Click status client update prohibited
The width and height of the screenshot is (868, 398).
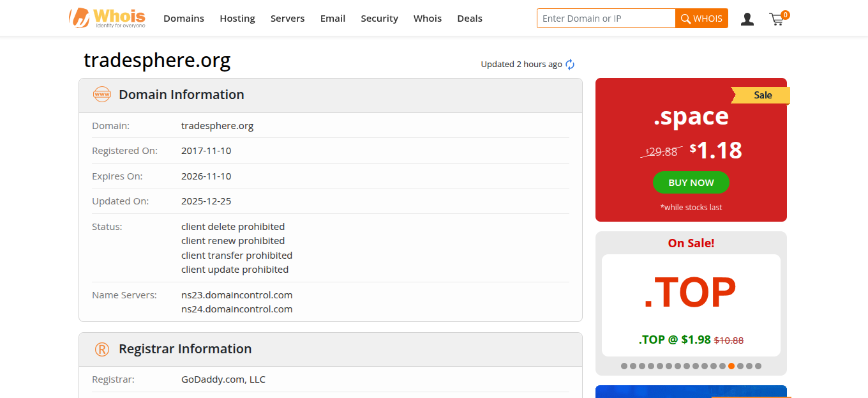pyautogui.click(x=235, y=270)
